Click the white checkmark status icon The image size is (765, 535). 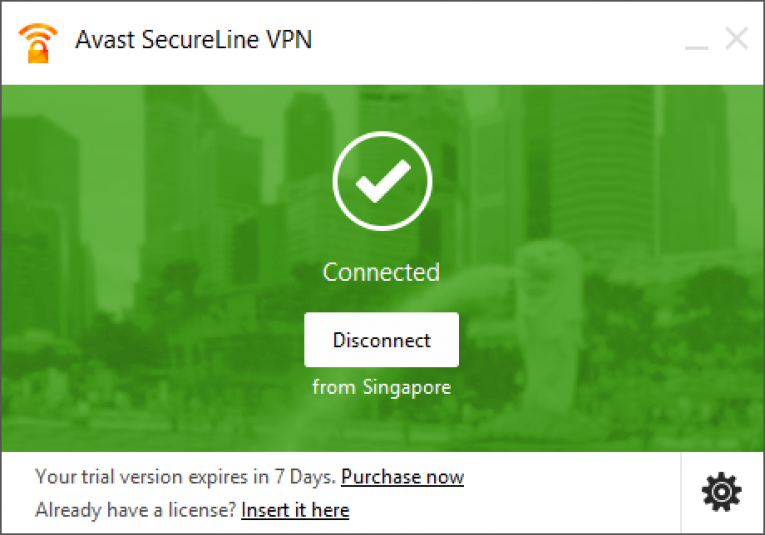click(x=381, y=181)
